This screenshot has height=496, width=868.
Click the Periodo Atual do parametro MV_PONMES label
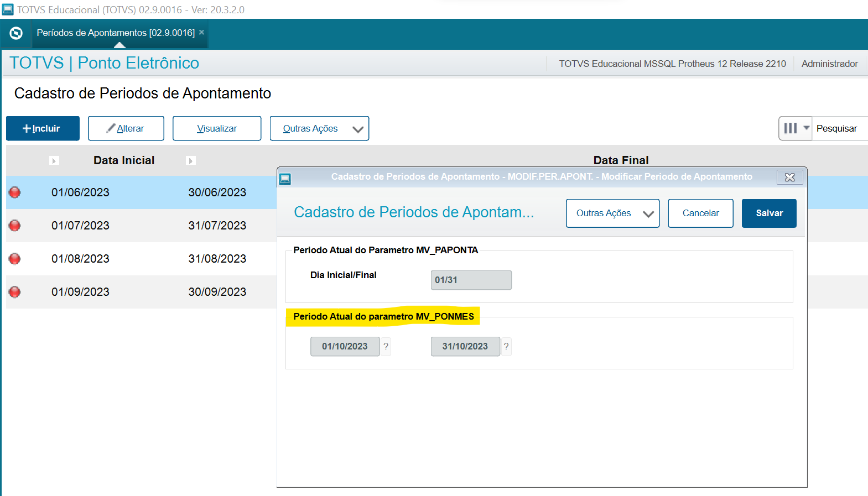[x=383, y=316]
